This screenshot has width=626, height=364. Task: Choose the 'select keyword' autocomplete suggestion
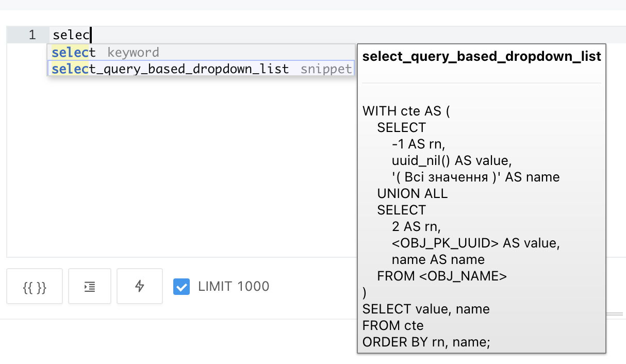coord(201,52)
